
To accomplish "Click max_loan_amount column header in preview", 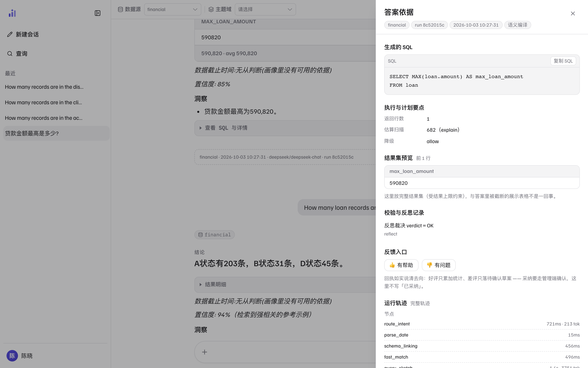I will [411, 171].
